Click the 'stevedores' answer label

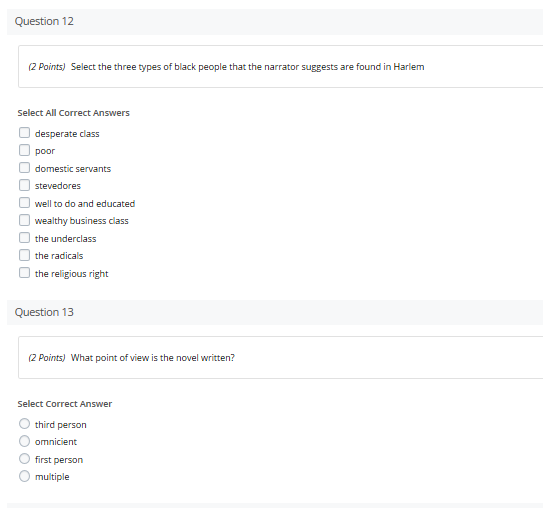click(x=58, y=186)
